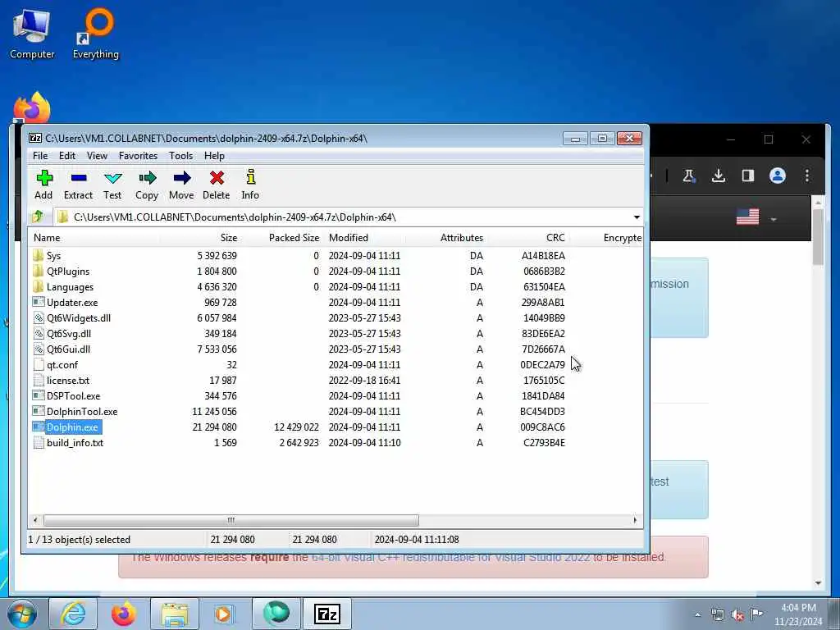
Task: Select the license.txt file name
Action: [x=68, y=381]
